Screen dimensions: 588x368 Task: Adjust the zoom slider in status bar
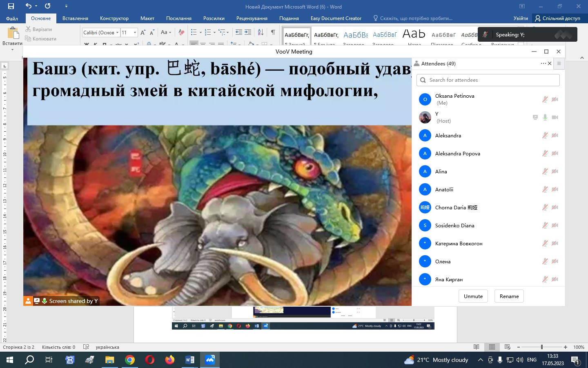tap(542, 347)
